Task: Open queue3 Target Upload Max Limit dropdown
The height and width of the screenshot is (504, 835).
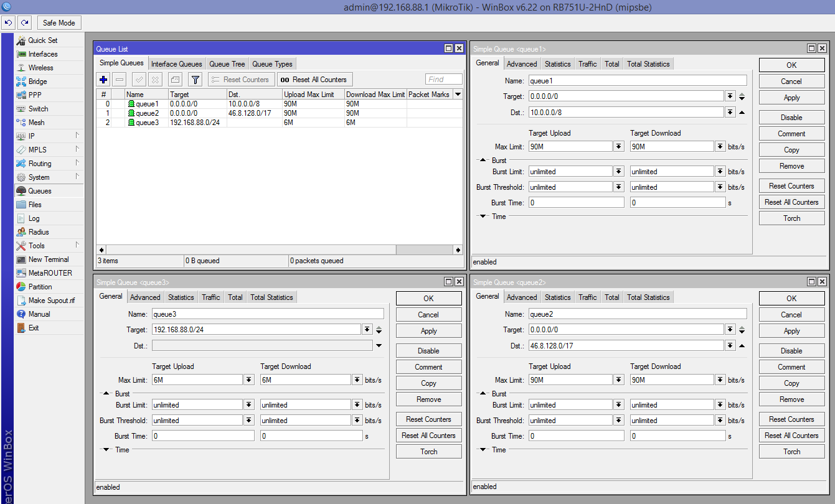Action: (248, 380)
